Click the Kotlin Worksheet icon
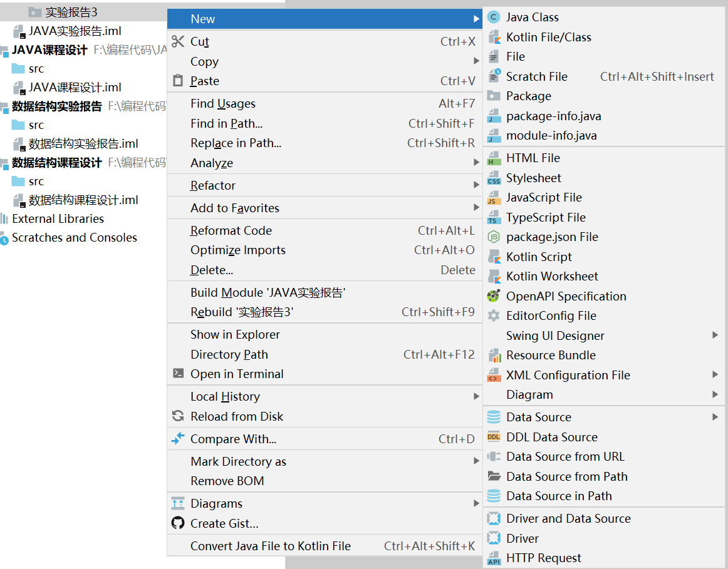This screenshot has width=728, height=569. point(494,277)
